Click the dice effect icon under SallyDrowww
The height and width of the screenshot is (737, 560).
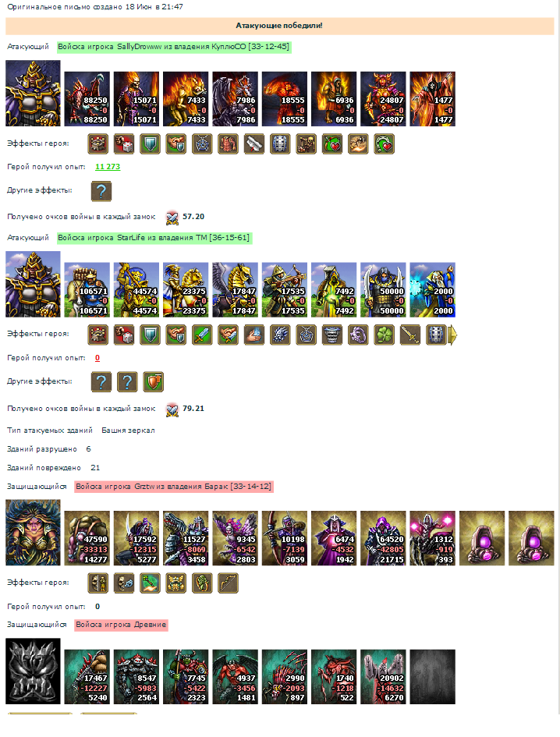pyautogui.click(x=124, y=144)
